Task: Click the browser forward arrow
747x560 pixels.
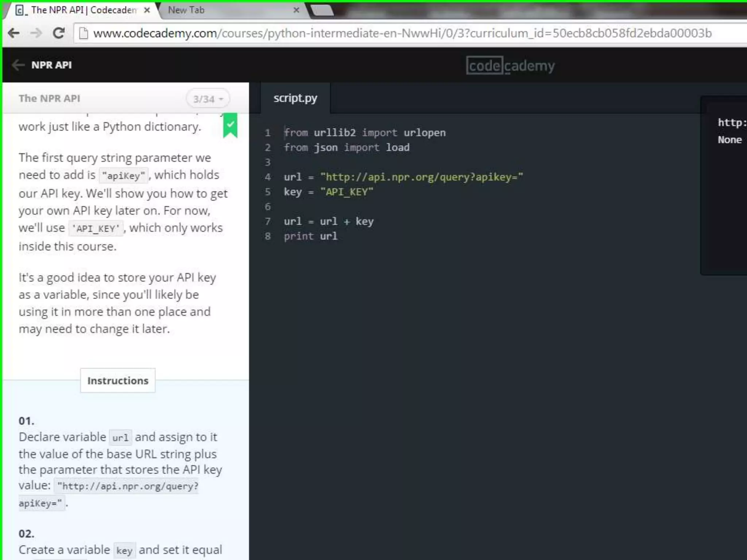Action: tap(36, 33)
